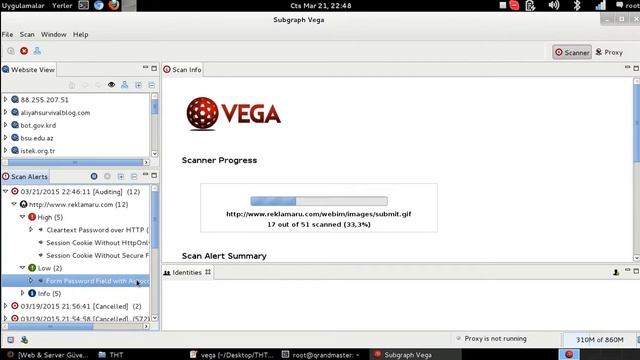
Task: Open Bluetooth menu in system tray
Action: tap(577, 5)
